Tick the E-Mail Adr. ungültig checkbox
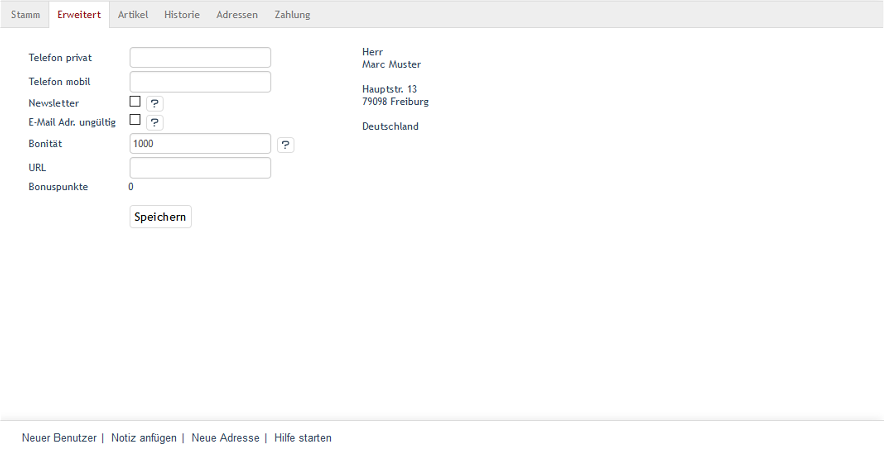Image resolution: width=884 pixels, height=454 pixels. point(135,121)
